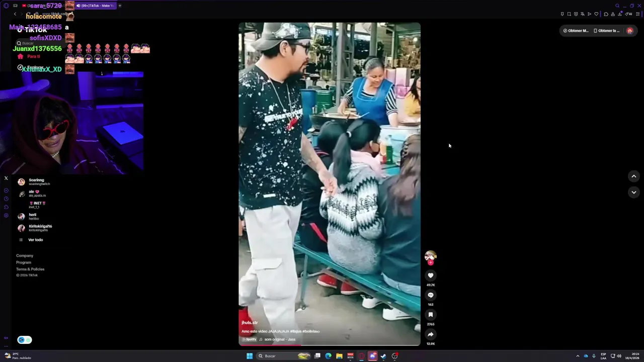Open sidebar player icon
This screenshot has width=644, height=362.
(x=6, y=191)
